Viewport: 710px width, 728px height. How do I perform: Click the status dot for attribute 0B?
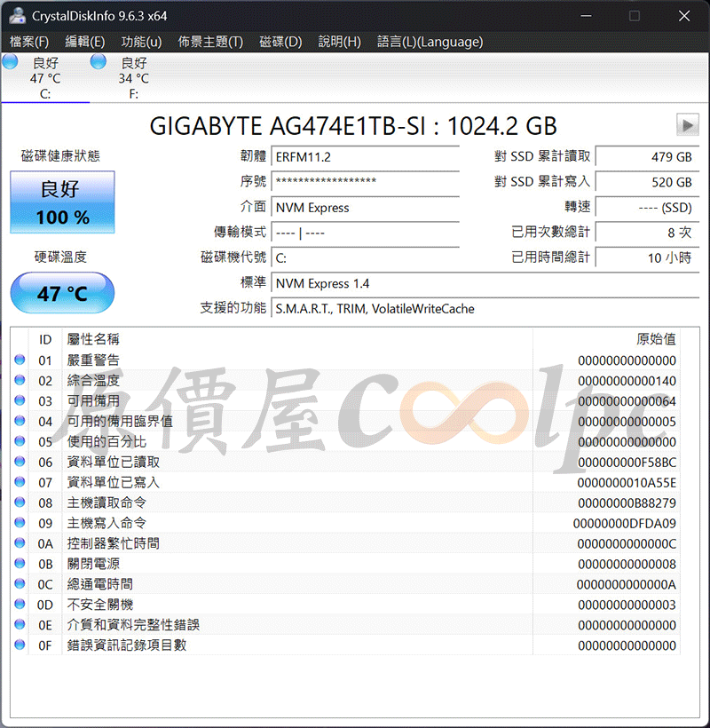point(20,563)
